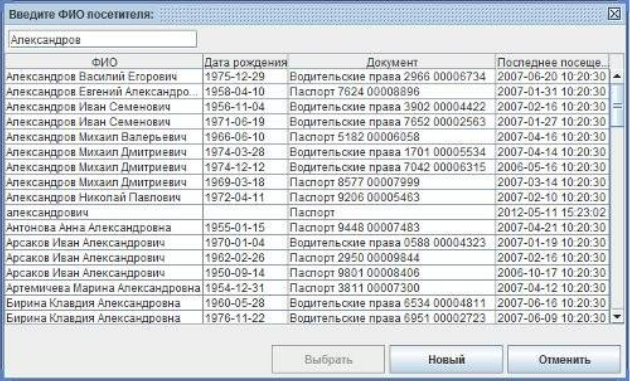Select row Александров Евгений Александрович

click(x=307, y=92)
